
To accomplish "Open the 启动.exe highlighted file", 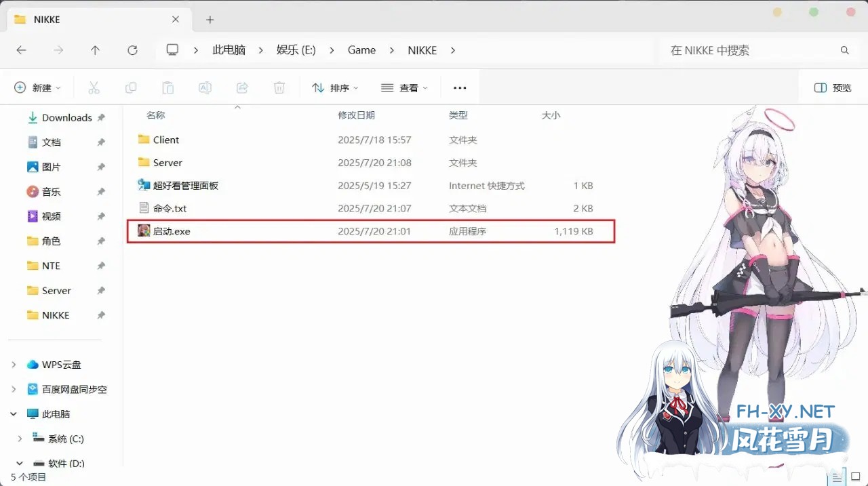I will (x=173, y=230).
